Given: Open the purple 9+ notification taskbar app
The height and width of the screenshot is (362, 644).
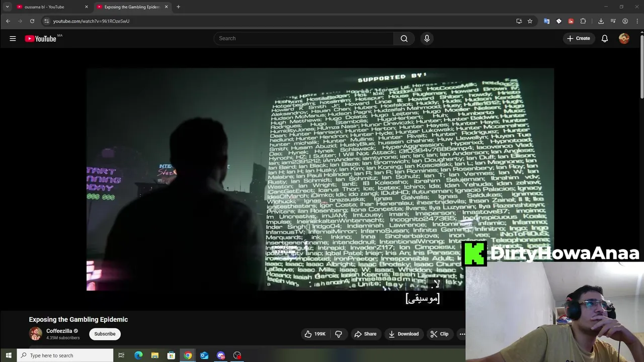Looking at the screenshot, I should pos(221,355).
